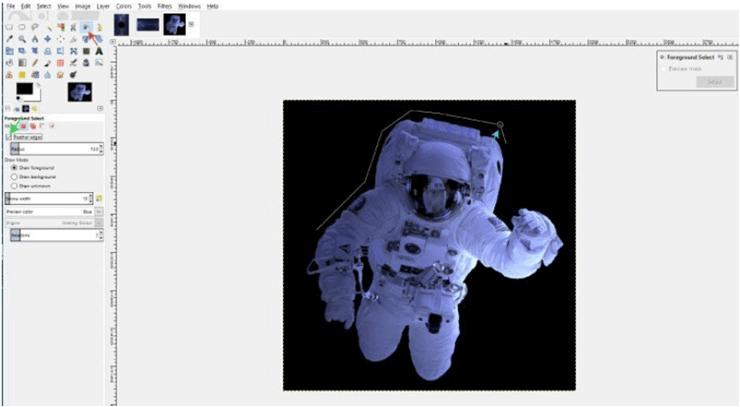Viewport: 740px width, 407px height.
Task: Click the black foreground color swatch
Action: (24, 90)
